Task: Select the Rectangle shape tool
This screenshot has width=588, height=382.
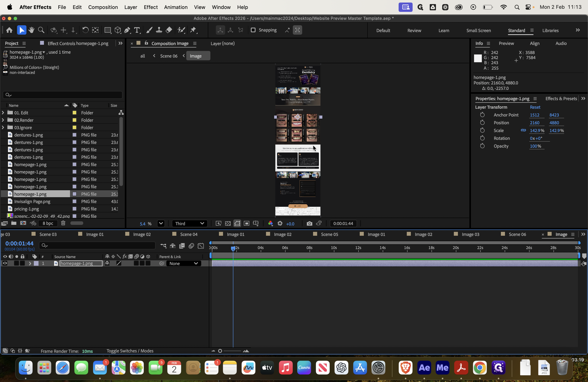Action: click(108, 30)
